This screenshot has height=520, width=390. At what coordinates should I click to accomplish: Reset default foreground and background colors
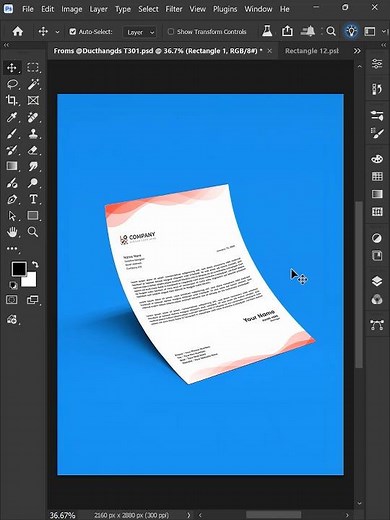pyautogui.click(x=13, y=285)
